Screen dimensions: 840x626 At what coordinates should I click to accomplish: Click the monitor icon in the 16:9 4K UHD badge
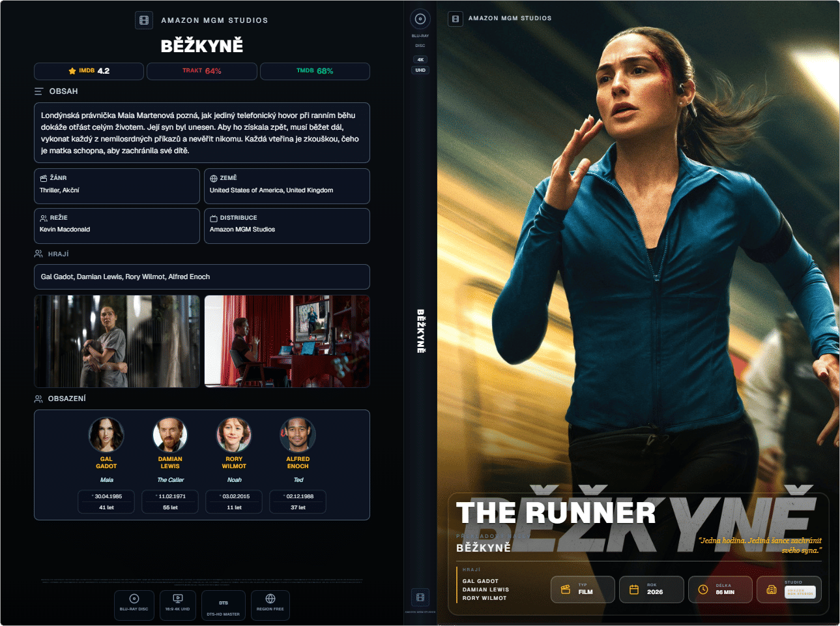point(177,599)
